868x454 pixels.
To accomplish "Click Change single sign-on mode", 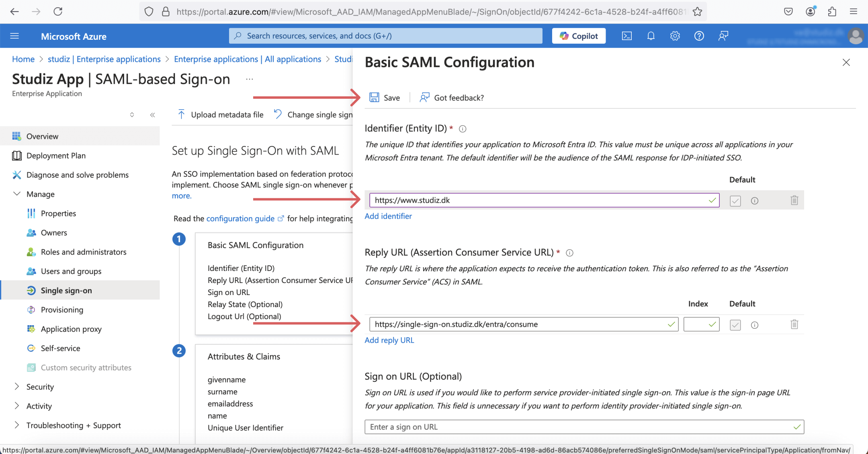I will coord(313,115).
